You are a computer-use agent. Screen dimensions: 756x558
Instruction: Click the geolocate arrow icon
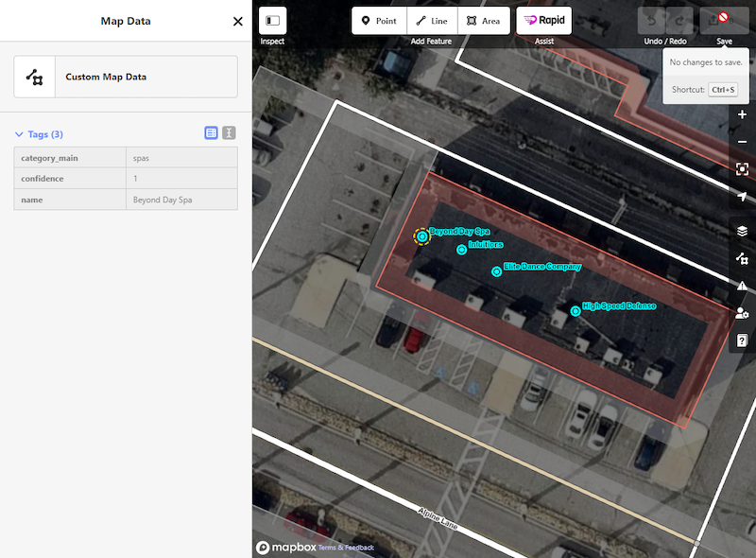tap(742, 197)
